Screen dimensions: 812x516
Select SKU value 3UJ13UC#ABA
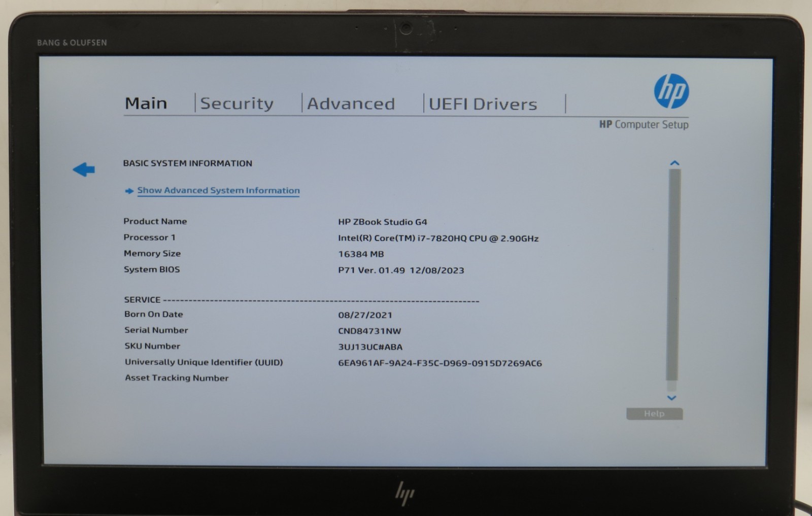point(370,347)
